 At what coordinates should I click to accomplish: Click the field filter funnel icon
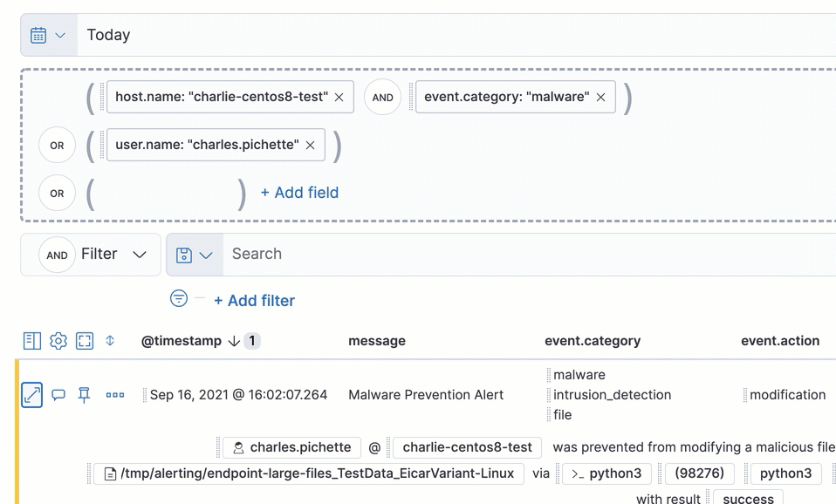pyautogui.click(x=178, y=299)
